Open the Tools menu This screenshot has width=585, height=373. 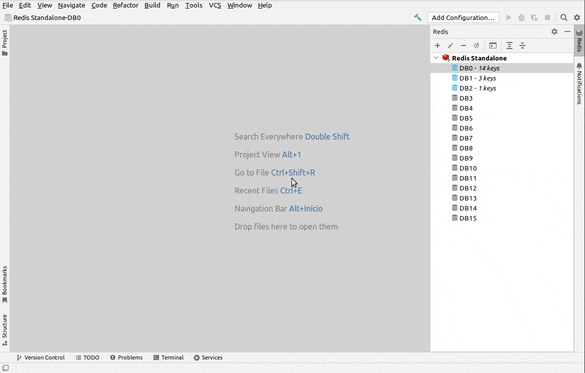point(194,5)
